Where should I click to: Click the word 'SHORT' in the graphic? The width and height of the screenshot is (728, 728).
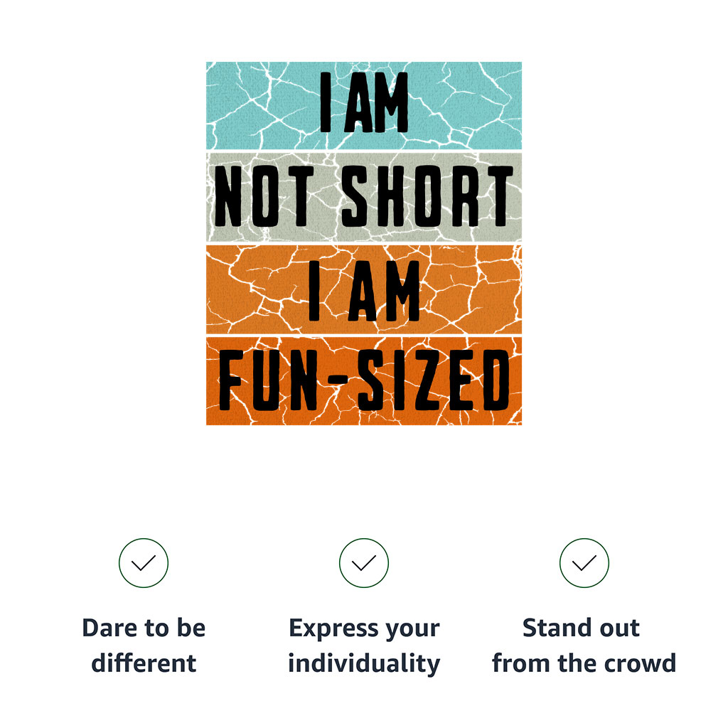tap(427, 196)
